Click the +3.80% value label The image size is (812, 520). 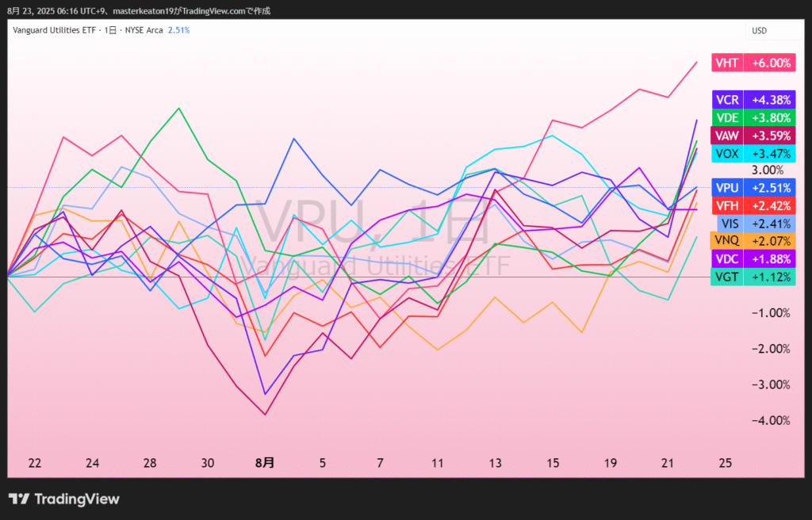click(x=770, y=117)
